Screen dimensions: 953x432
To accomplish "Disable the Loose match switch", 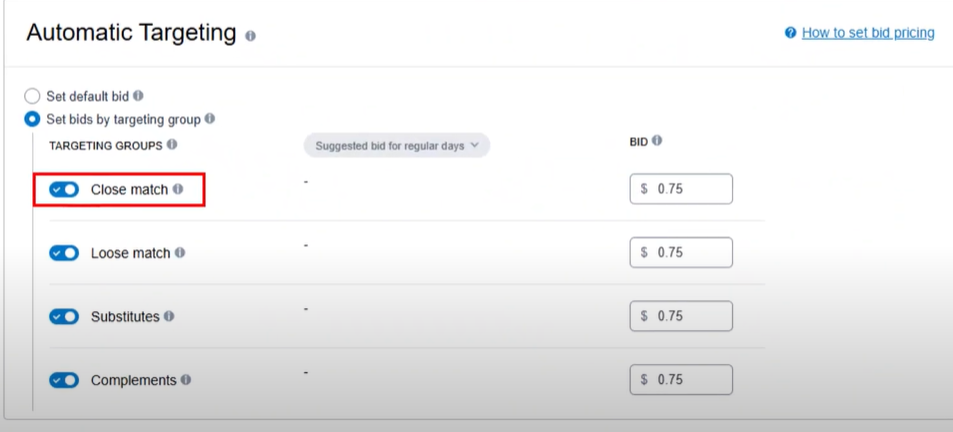I will pyautogui.click(x=64, y=253).
